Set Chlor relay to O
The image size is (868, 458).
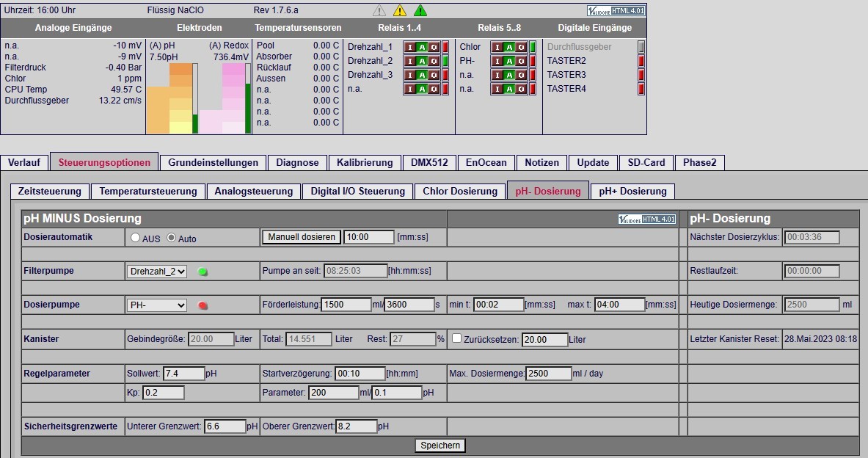[522, 47]
